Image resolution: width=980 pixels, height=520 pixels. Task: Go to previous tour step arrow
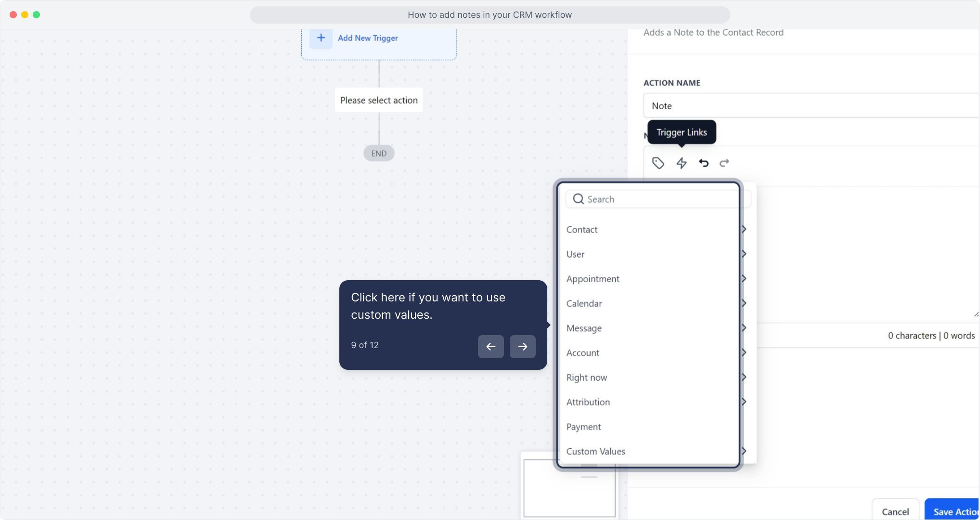[490, 347]
